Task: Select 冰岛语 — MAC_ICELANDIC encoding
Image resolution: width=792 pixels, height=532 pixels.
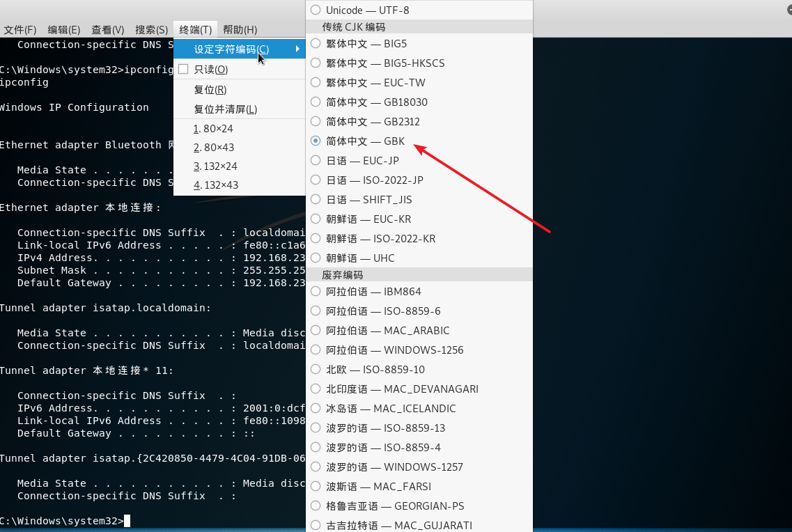Action: [x=391, y=409]
